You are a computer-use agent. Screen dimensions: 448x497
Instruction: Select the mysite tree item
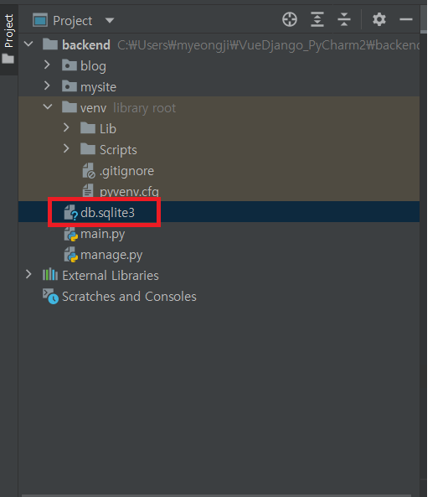tap(98, 87)
